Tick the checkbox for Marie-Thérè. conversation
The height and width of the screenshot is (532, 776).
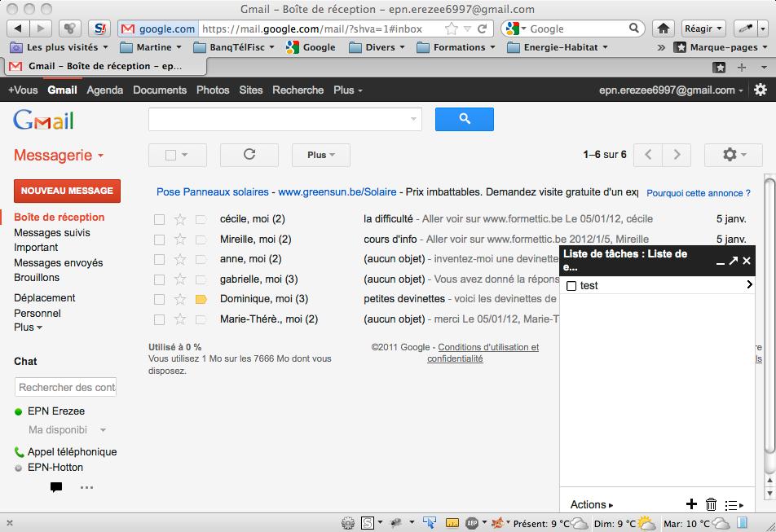click(x=160, y=319)
